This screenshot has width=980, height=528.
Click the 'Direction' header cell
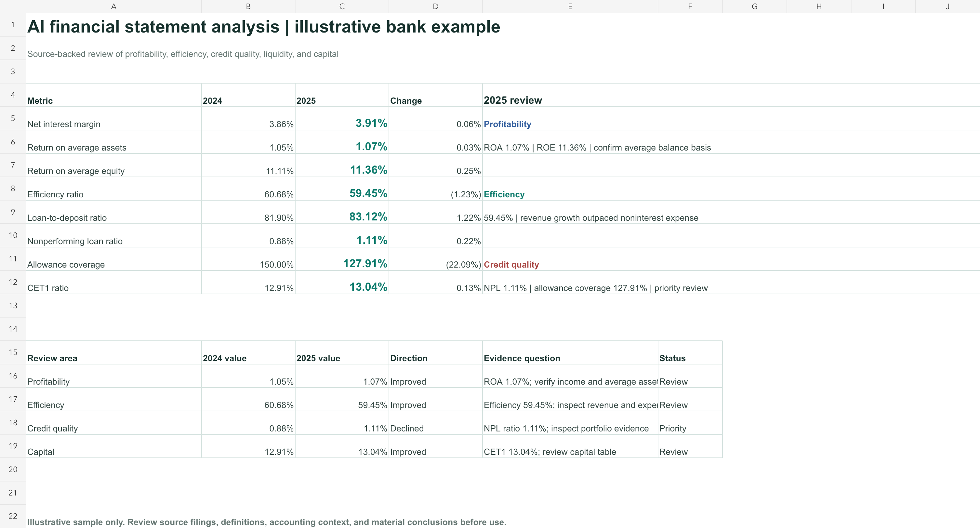(x=436, y=353)
